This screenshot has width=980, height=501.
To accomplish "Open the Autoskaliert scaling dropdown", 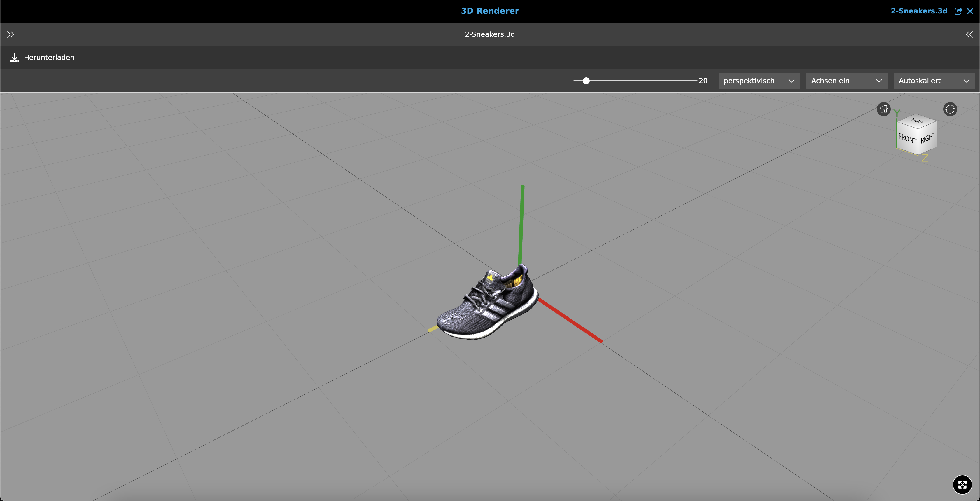I will (934, 81).
